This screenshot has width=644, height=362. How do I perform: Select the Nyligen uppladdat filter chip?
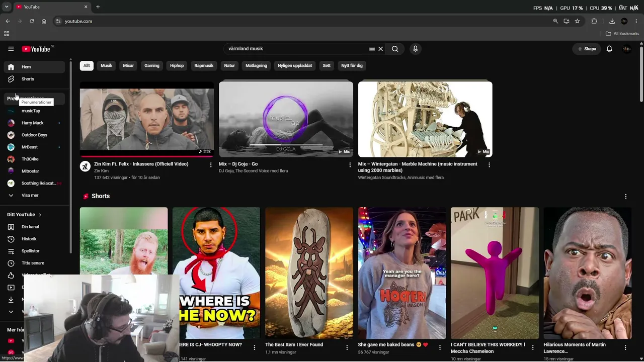point(295,65)
